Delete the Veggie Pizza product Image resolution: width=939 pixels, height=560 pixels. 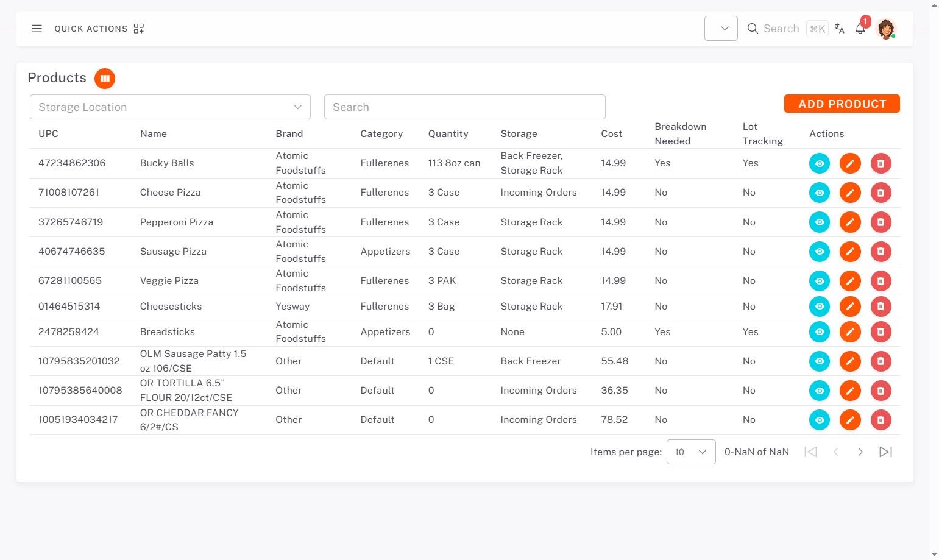881,281
